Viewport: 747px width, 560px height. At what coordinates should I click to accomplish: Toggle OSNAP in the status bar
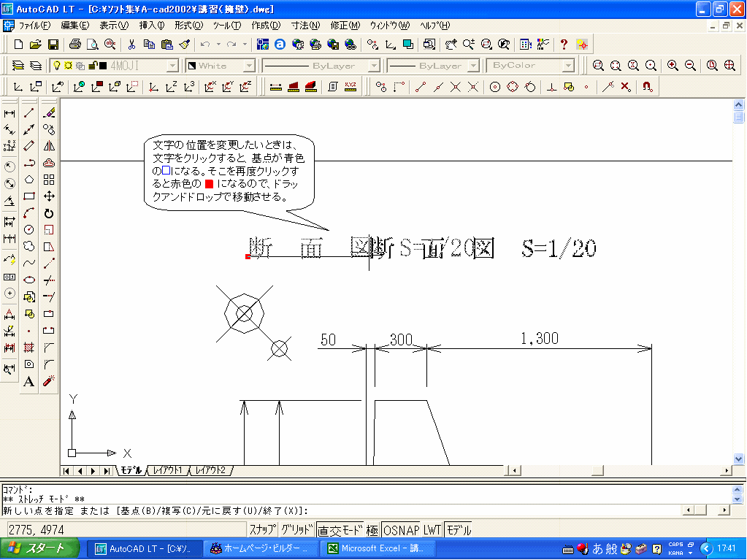click(x=401, y=529)
